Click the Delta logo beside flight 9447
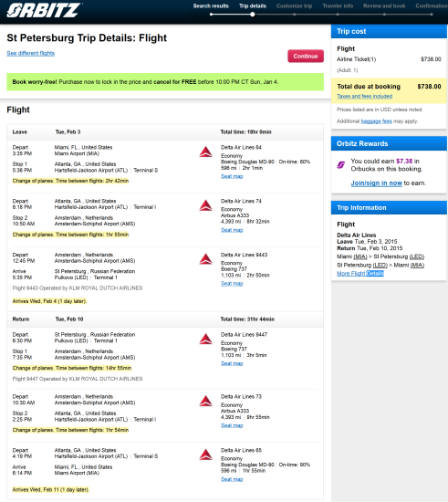This screenshot has height=502, width=448. pyautogui.click(x=206, y=339)
